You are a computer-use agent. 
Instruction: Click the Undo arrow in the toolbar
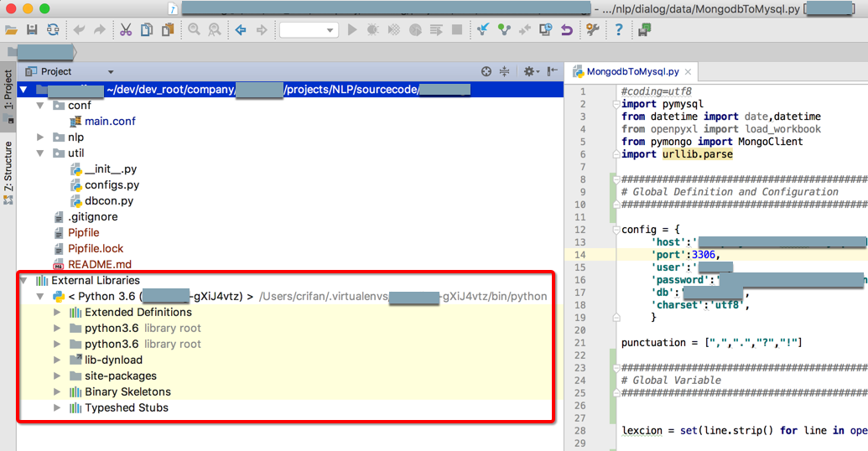[x=79, y=30]
